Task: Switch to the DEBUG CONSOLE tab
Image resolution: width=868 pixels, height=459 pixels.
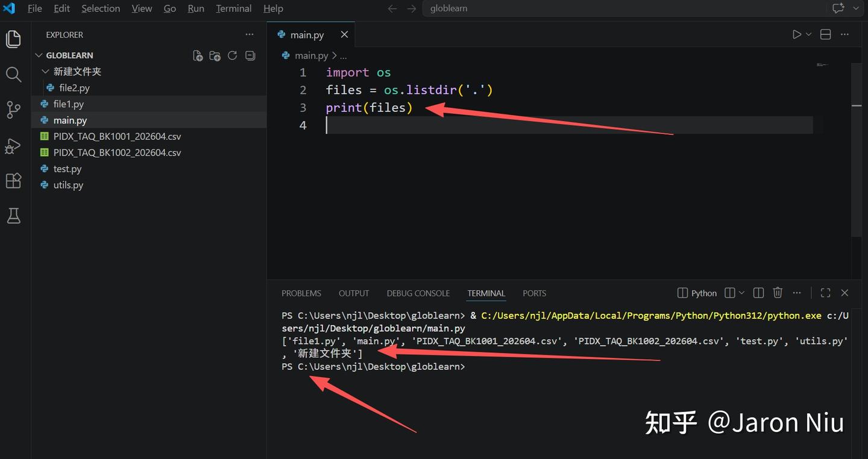Action: pos(418,293)
